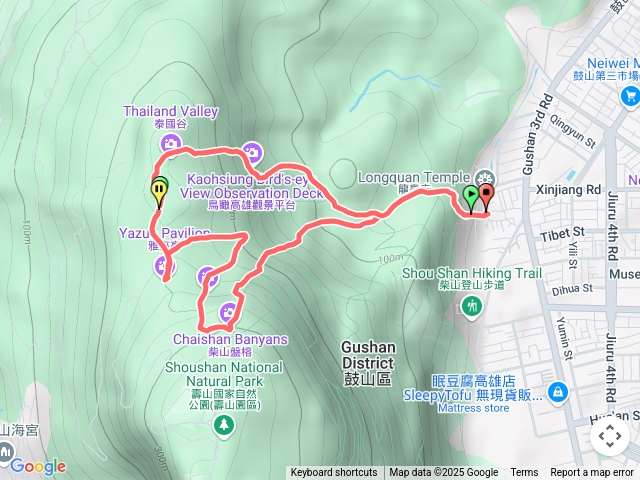Open the Longquan Temple map marker
The height and width of the screenshot is (480, 640).
tap(485, 178)
